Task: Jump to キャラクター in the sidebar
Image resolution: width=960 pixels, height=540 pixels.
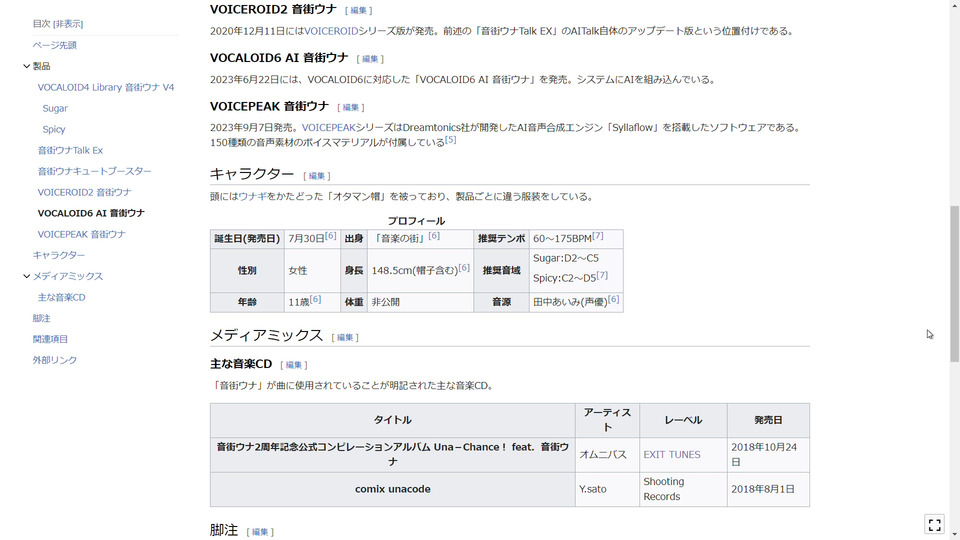Action: click(x=59, y=255)
